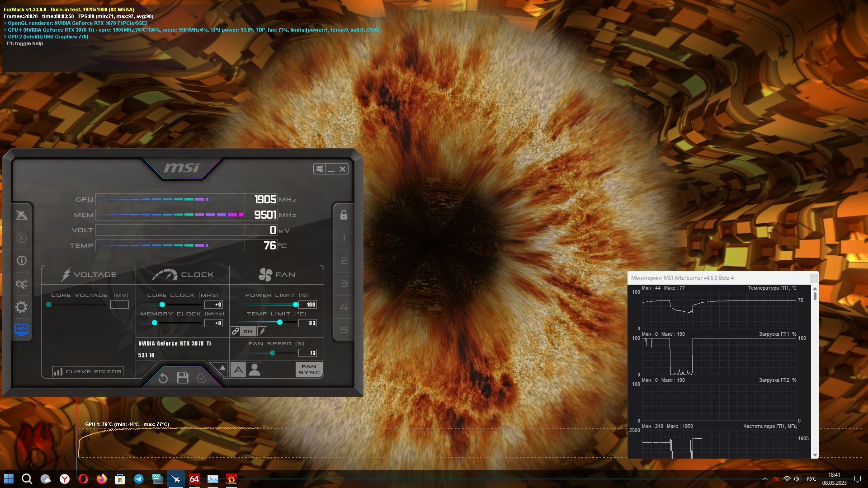Click the down arrow of monitoring scrollbar
Image resolution: width=868 pixels, height=488 pixels.
click(815, 455)
